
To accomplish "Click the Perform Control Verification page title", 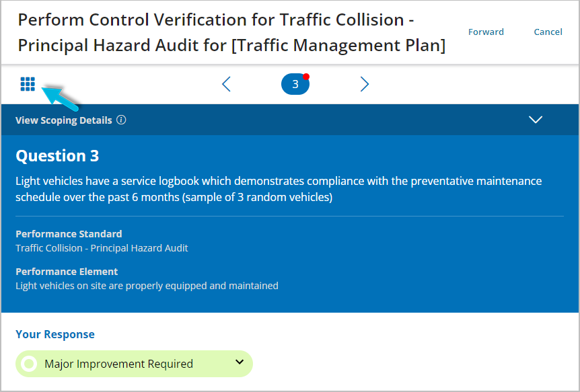I will click(231, 32).
